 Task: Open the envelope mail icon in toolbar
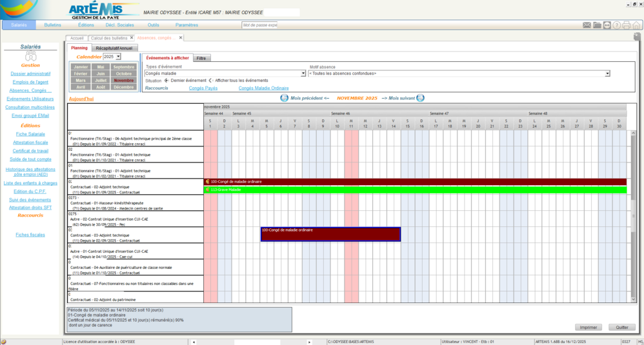[x=587, y=25]
